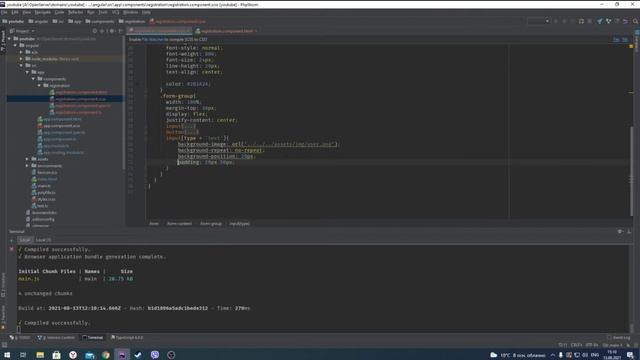Click the Update Project git icon
This screenshot has height=360, width=640.
pos(600,21)
